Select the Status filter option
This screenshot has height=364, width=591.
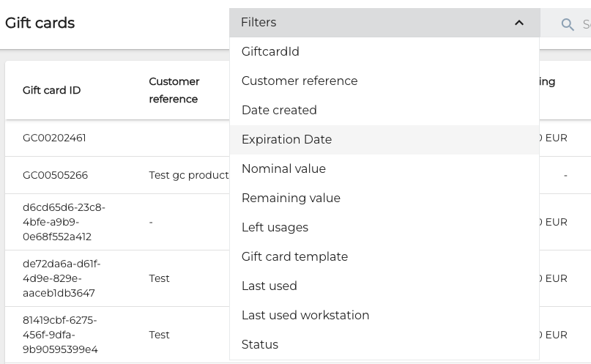[x=260, y=345]
